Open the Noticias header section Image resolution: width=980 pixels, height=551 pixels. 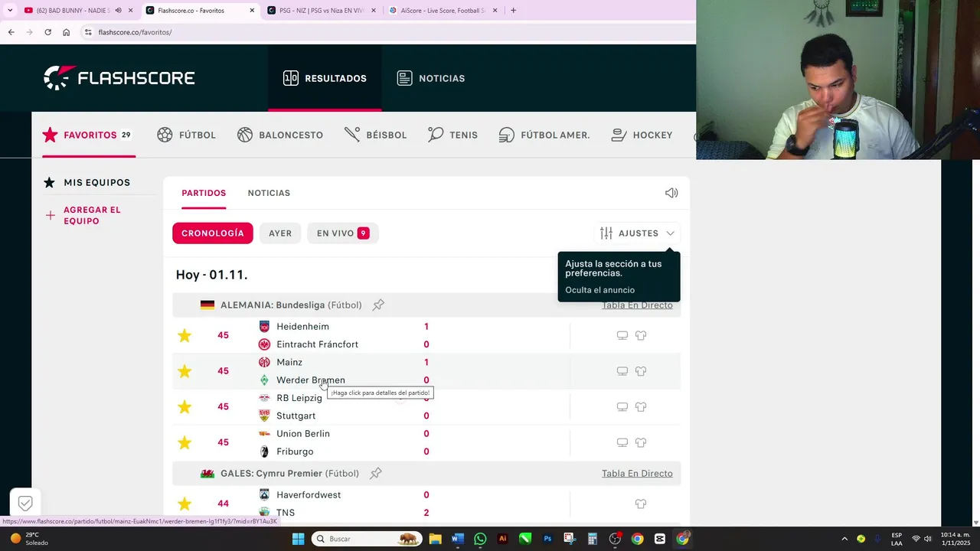(x=431, y=78)
